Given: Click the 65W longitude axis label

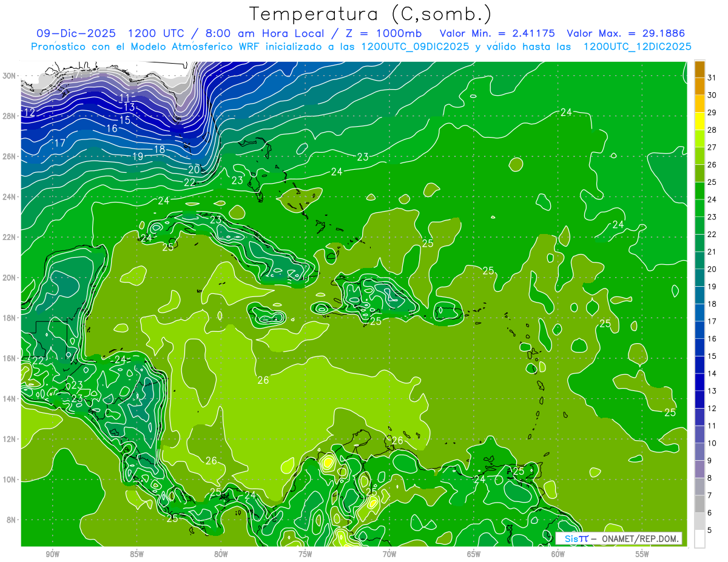Looking at the screenshot, I should tap(474, 554).
